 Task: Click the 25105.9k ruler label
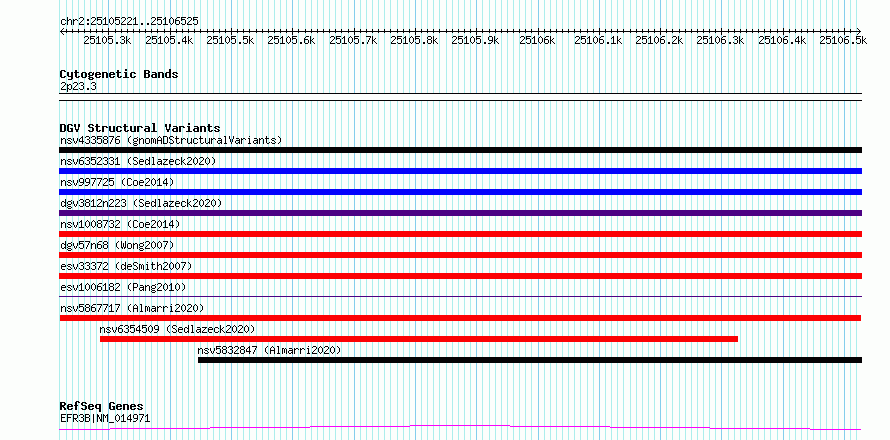[x=475, y=40]
